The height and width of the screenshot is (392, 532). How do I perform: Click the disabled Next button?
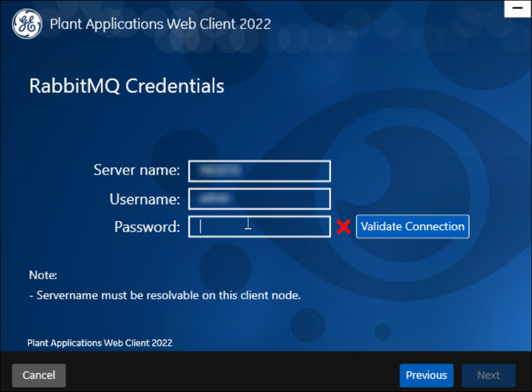(488, 375)
